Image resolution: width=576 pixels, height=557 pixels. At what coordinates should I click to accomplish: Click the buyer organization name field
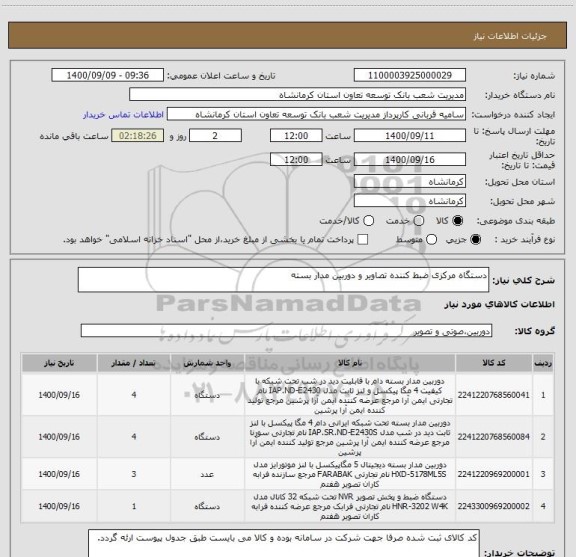(298, 95)
